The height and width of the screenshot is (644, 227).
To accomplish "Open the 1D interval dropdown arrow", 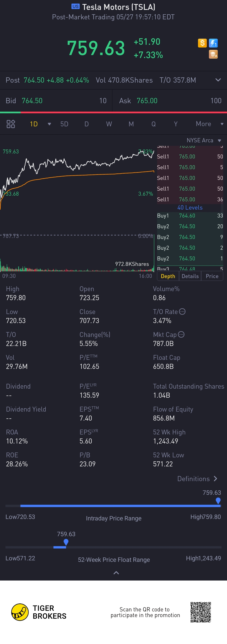I will [49, 124].
